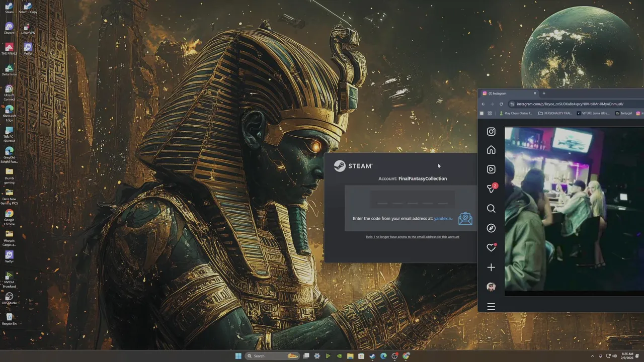Open Instagram Notifications heart icon
Image resolution: width=644 pixels, height=362 pixels.
coord(492,247)
